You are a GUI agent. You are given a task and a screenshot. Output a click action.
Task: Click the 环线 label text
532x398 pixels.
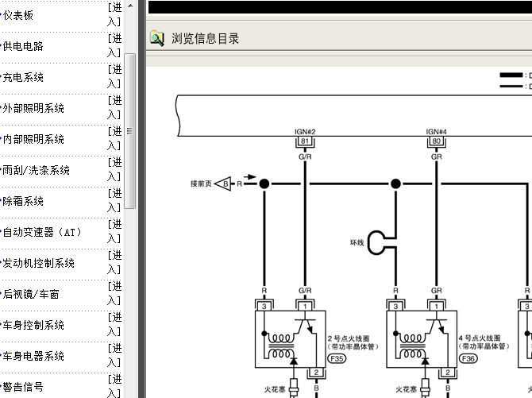point(357,242)
